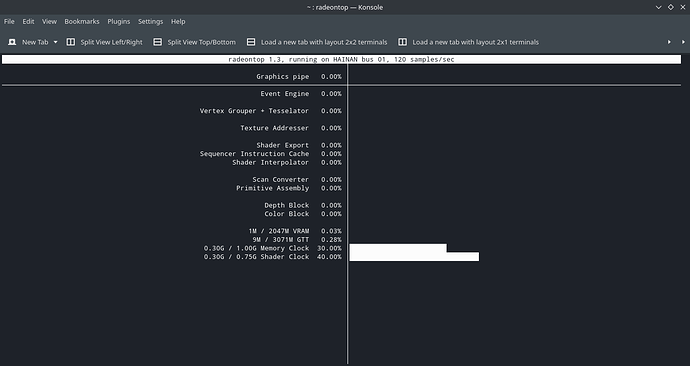Screen dimensions: 690x366
Task: Expand the first toolbar overflow arrow
Action: [x=669, y=42]
